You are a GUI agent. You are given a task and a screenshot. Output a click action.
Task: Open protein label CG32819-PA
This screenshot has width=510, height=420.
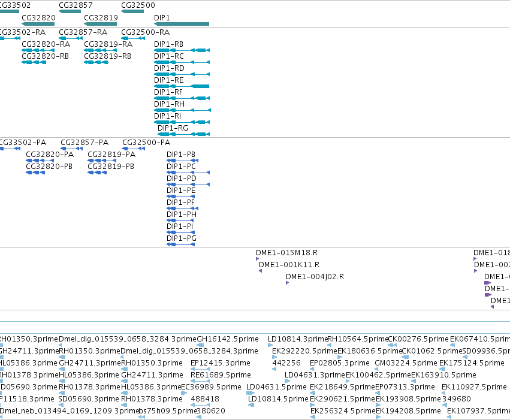[111, 155]
